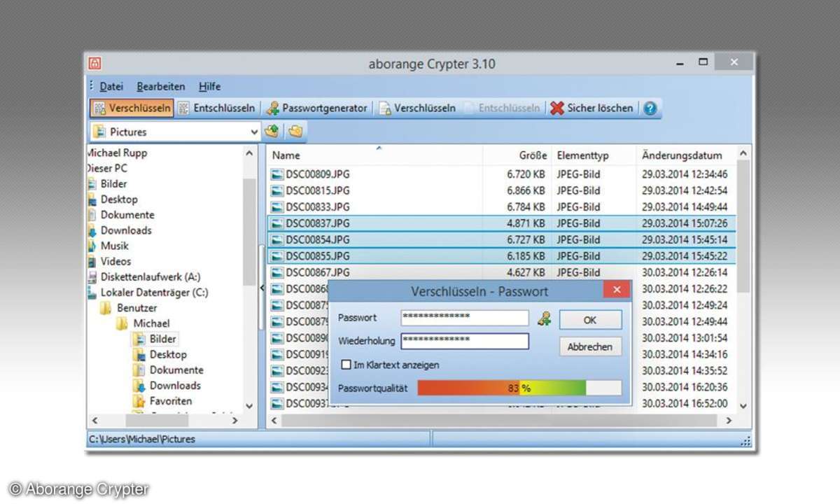The image size is (840, 504).
Task: Confirm password with OK button
Action: pos(590,320)
